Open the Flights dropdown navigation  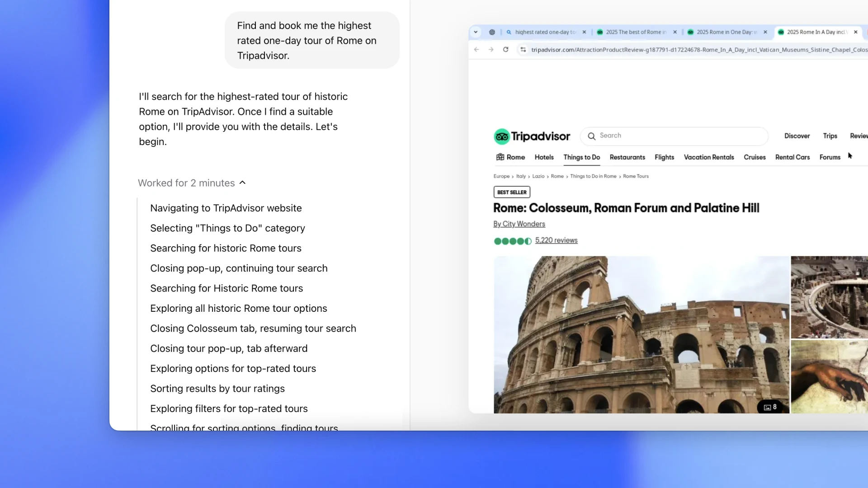coord(664,157)
